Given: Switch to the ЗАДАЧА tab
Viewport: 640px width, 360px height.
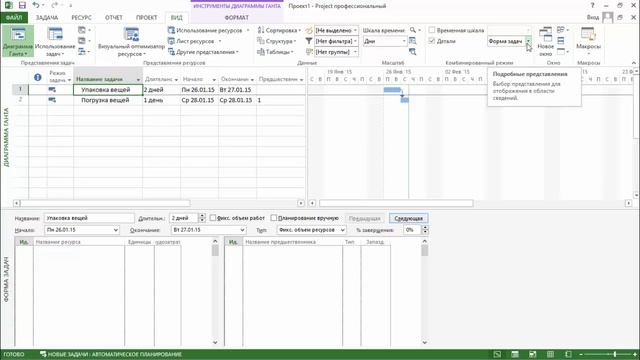Looking at the screenshot, I should (47, 18).
